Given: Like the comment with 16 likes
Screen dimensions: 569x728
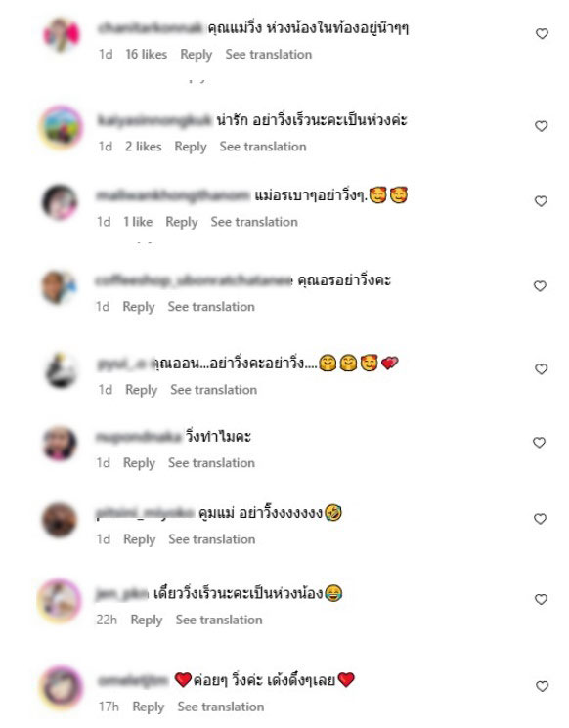Looking at the screenshot, I should [x=542, y=34].
